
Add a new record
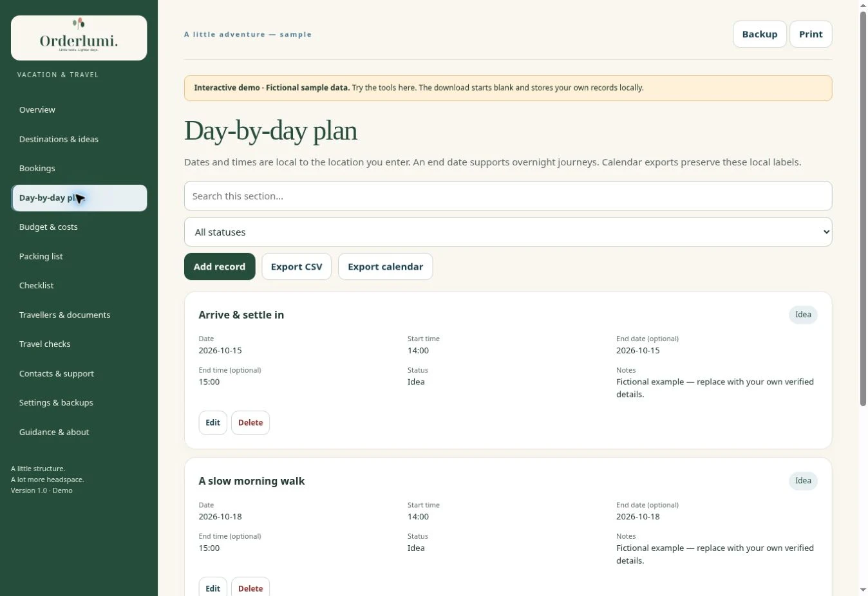[x=220, y=266]
